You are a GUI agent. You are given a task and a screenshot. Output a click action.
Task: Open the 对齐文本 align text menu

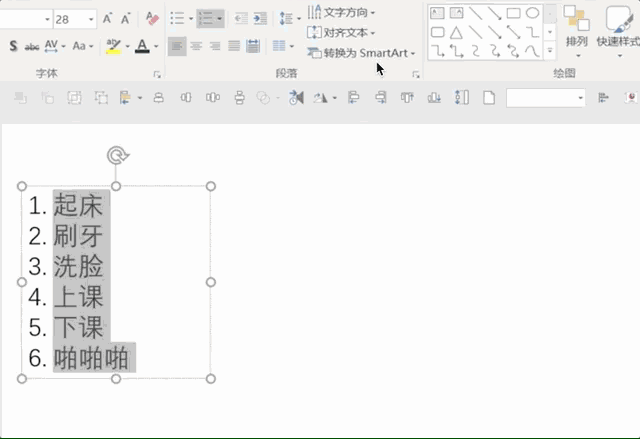pos(341,33)
